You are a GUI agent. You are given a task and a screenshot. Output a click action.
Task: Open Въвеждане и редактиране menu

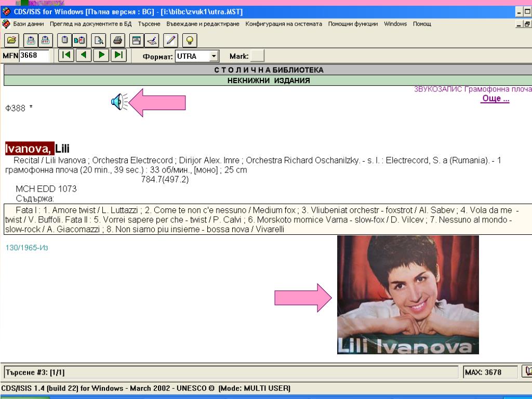coord(203,24)
